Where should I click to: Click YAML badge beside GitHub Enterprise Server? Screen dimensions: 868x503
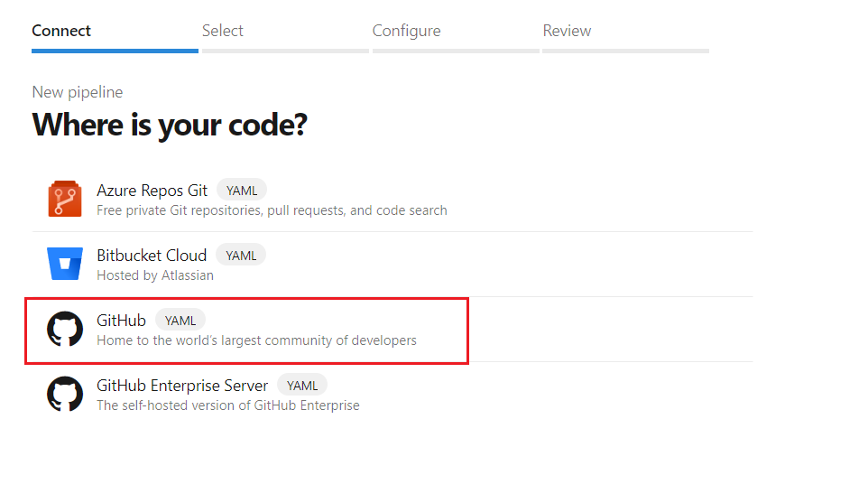(302, 385)
